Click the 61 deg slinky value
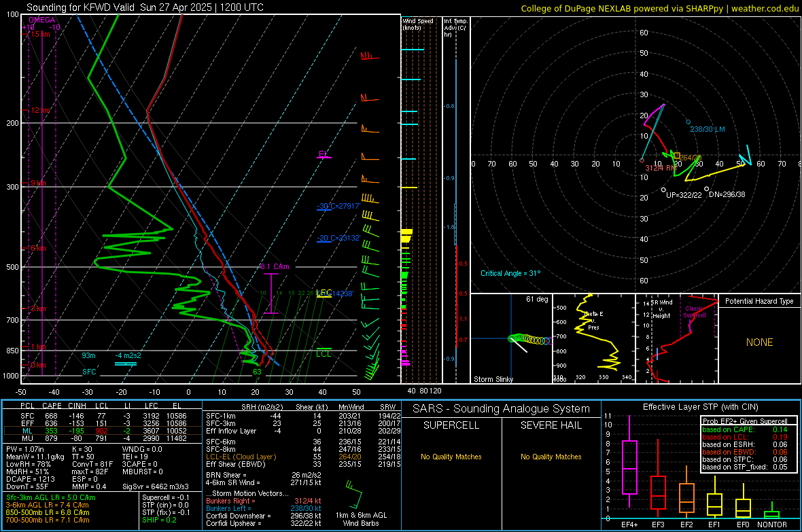 click(x=536, y=299)
